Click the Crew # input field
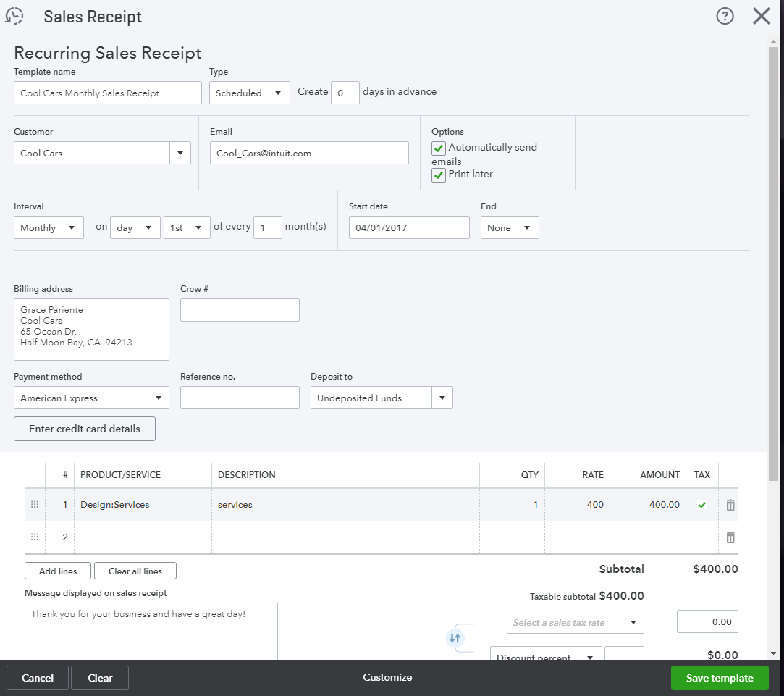Image resolution: width=784 pixels, height=696 pixels. (240, 310)
